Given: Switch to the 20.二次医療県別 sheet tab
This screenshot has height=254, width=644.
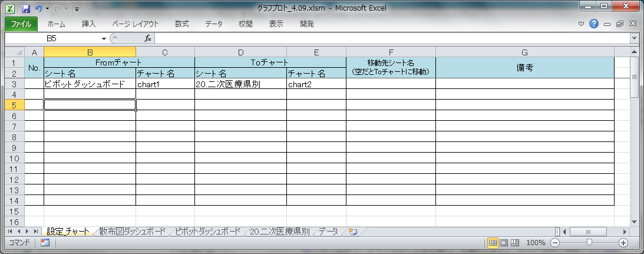Looking at the screenshot, I should coord(279,232).
